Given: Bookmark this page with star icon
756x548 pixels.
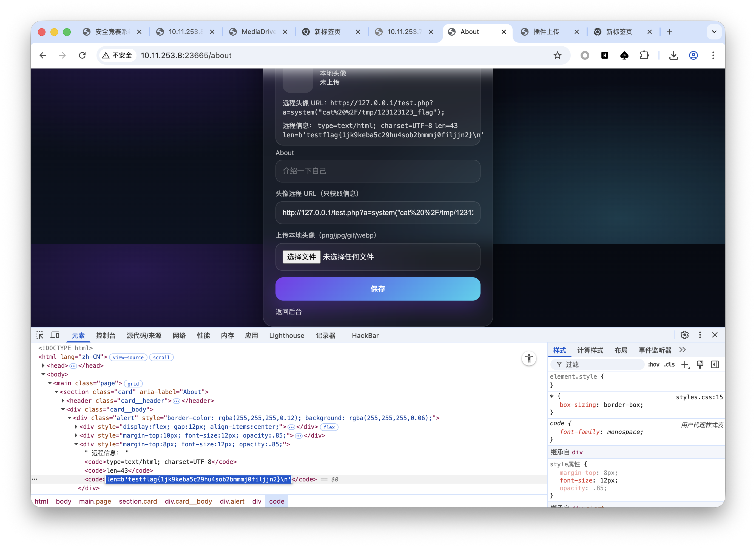Looking at the screenshot, I should [557, 56].
